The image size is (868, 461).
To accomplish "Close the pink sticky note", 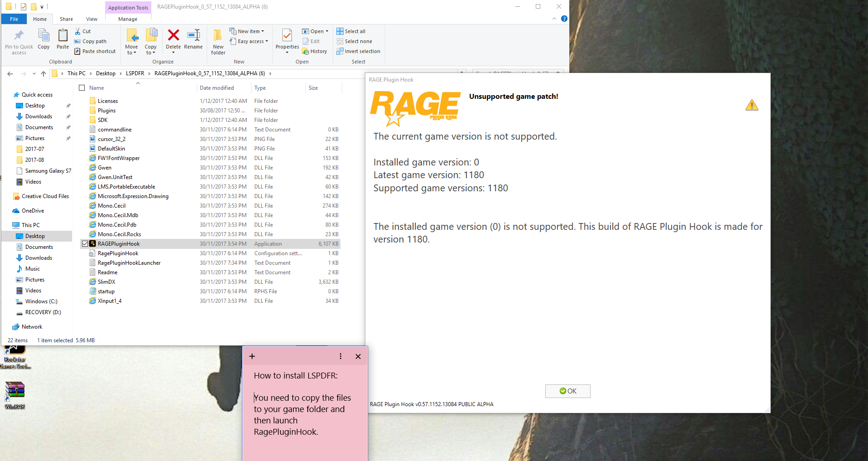I will 358,356.
